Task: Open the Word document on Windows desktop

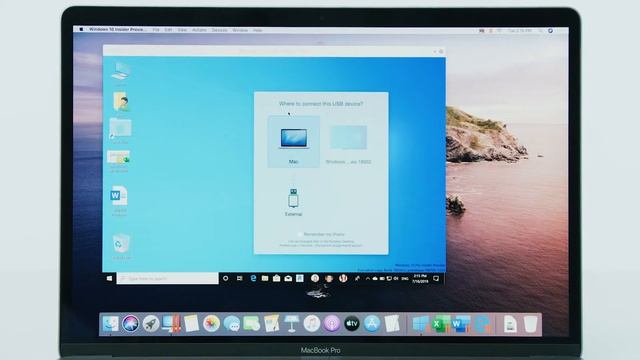Action: (119, 200)
